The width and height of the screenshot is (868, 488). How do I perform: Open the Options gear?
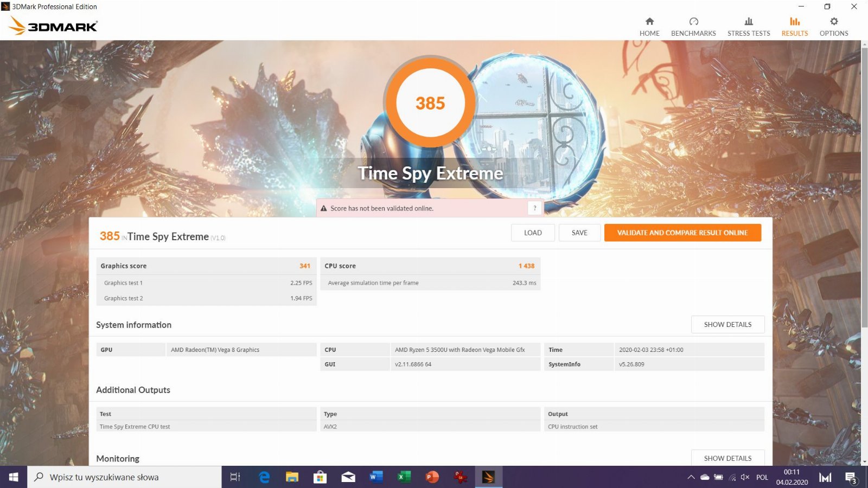834,27
